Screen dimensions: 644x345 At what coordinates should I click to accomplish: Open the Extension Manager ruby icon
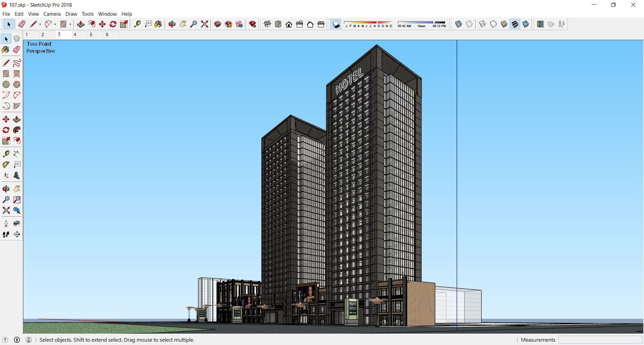pos(253,24)
